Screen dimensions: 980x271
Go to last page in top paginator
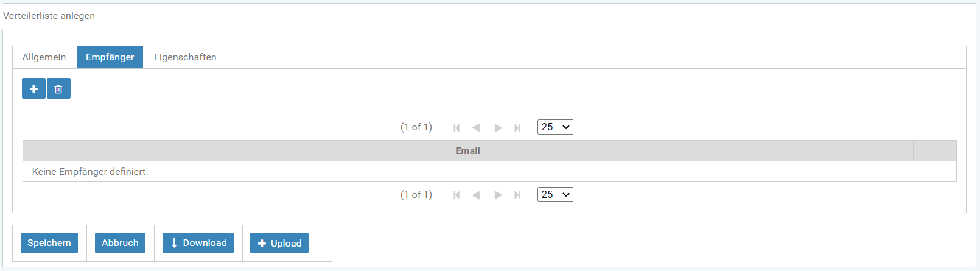tap(517, 128)
